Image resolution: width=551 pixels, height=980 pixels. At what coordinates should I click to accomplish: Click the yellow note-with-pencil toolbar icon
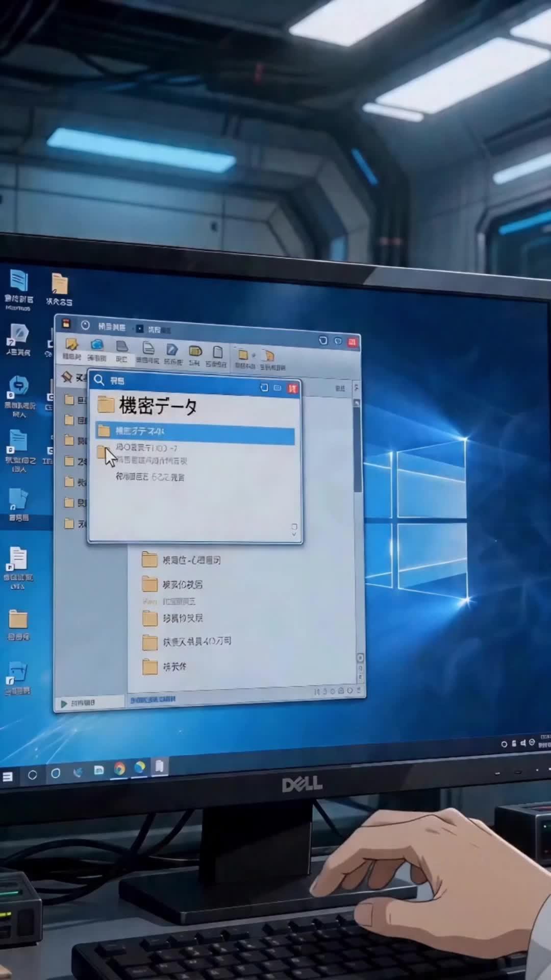point(71,345)
